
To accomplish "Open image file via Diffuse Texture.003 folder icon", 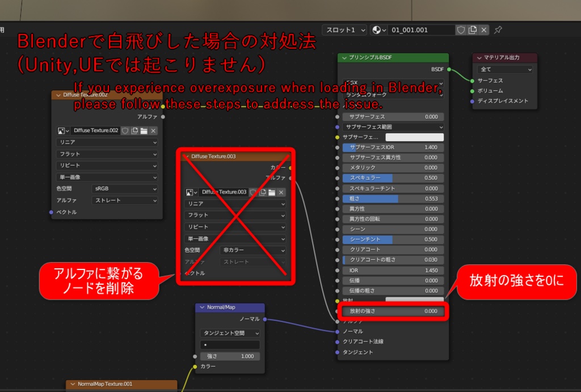I will [x=272, y=192].
